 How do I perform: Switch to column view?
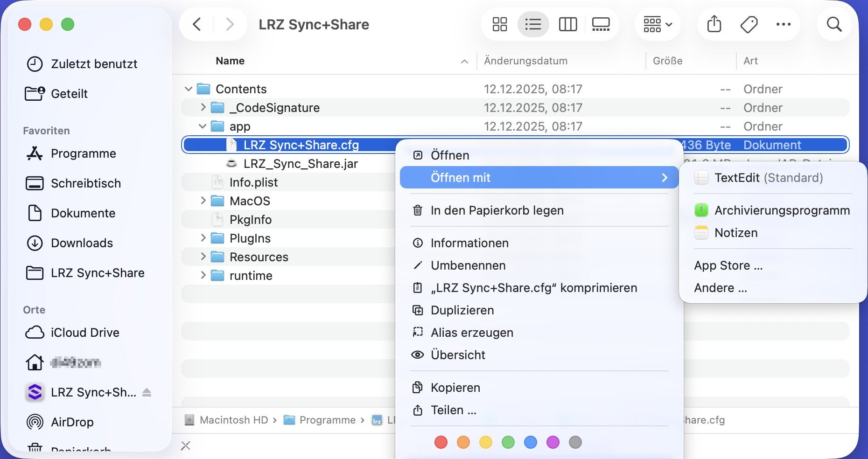pyautogui.click(x=567, y=24)
